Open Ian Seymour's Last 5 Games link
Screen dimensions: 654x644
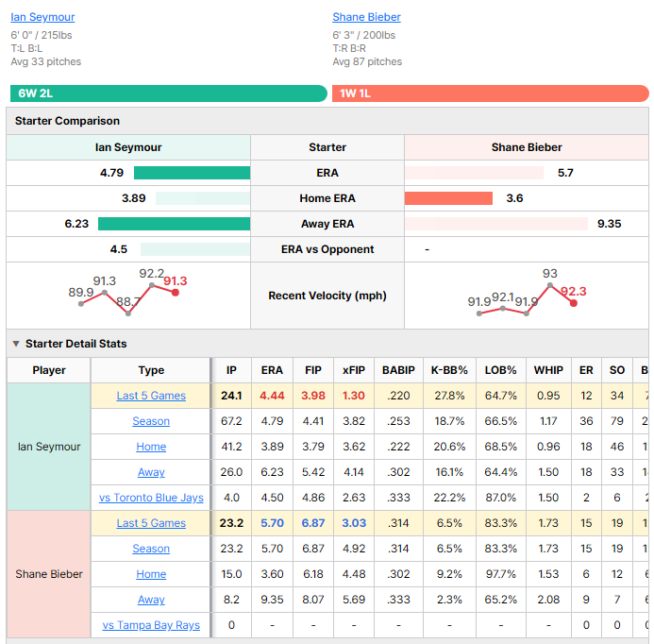tap(151, 396)
